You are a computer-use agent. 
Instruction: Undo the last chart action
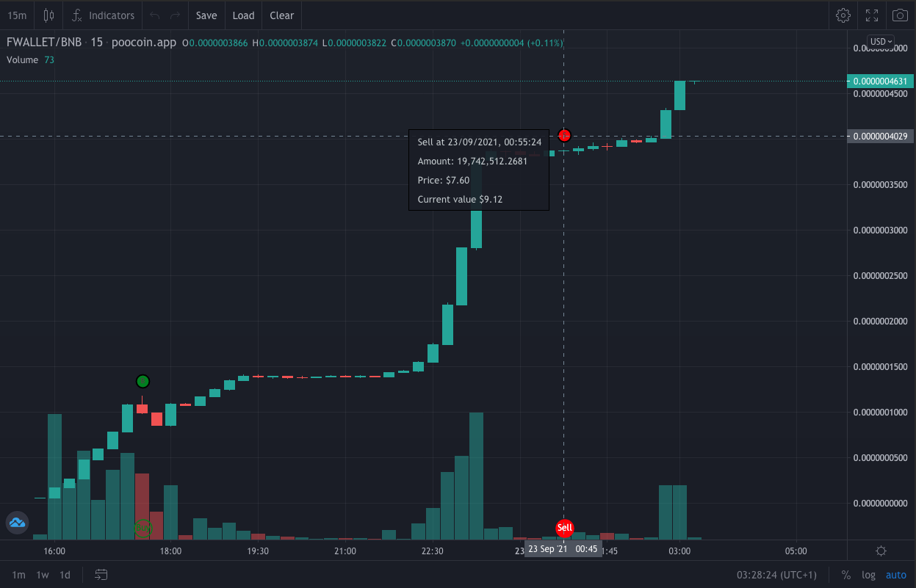pyautogui.click(x=154, y=15)
